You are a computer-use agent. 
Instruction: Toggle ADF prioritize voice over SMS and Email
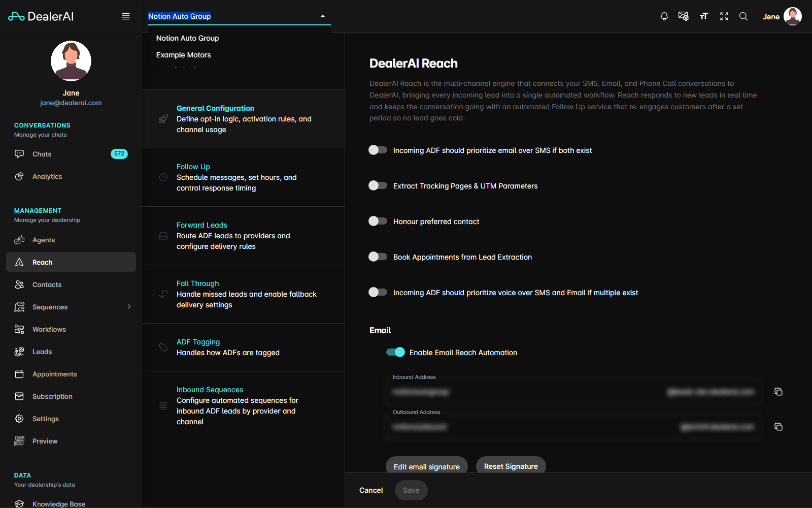(x=378, y=292)
